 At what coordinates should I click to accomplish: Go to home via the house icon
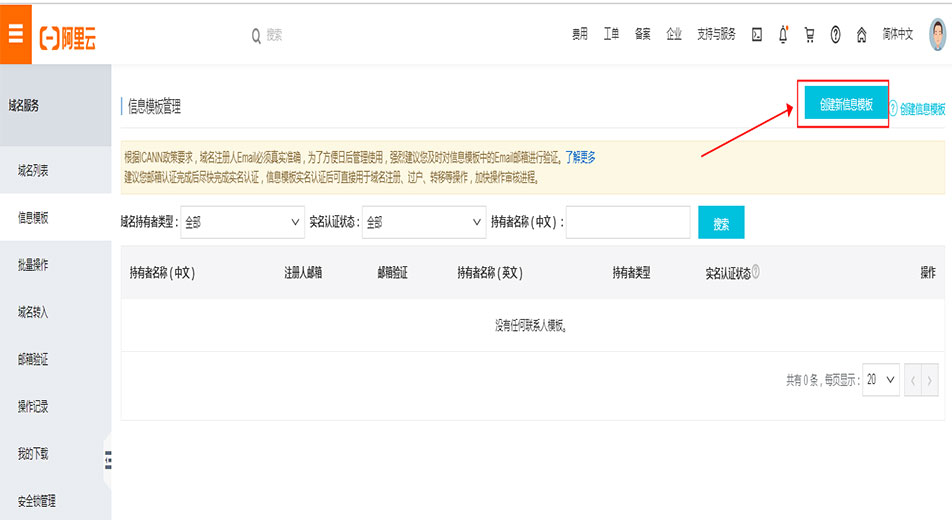pos(861,35)
